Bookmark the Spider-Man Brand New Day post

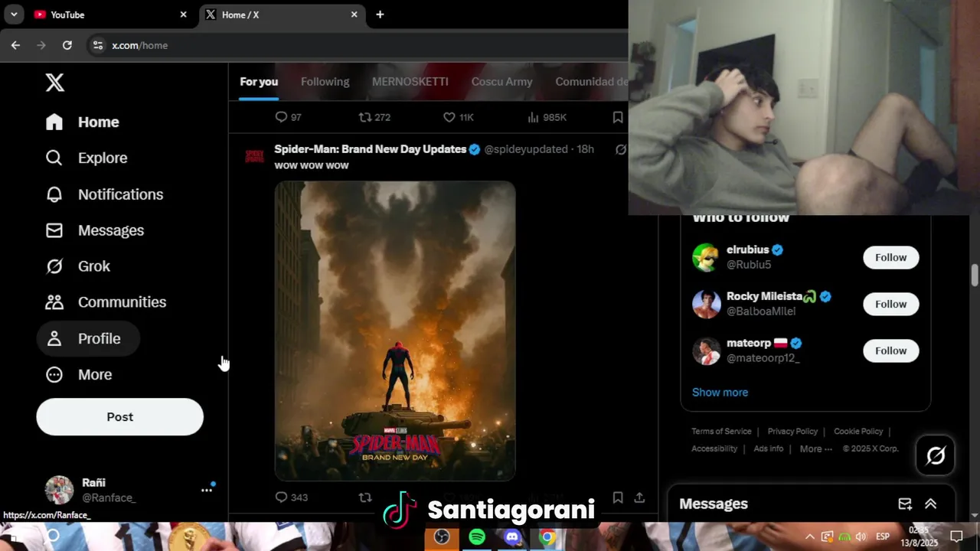[x=618, y=497]
